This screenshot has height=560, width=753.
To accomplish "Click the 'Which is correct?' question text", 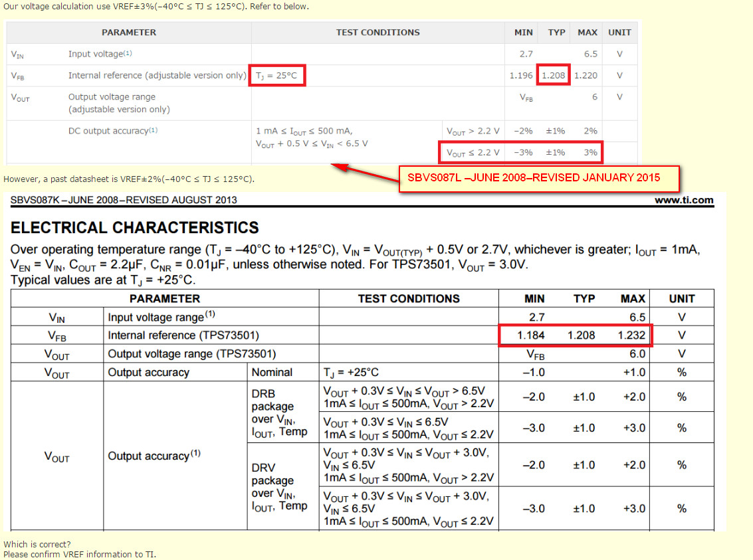I will point(37,544).
